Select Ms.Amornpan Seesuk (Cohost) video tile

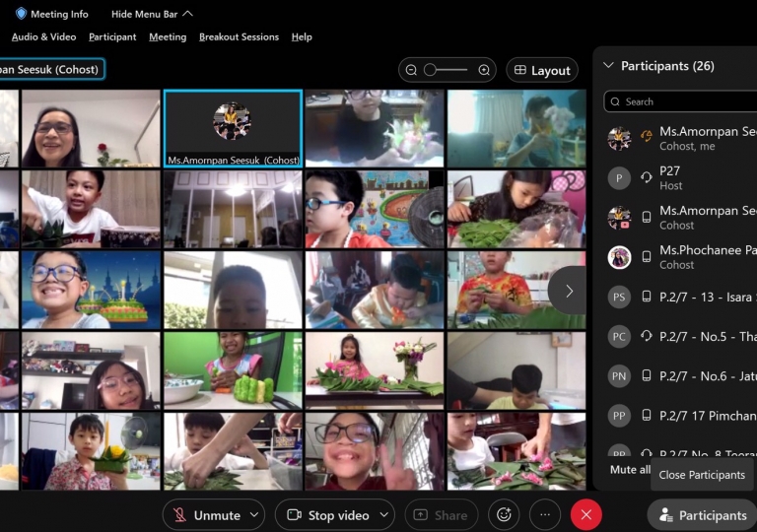point(234,128)
